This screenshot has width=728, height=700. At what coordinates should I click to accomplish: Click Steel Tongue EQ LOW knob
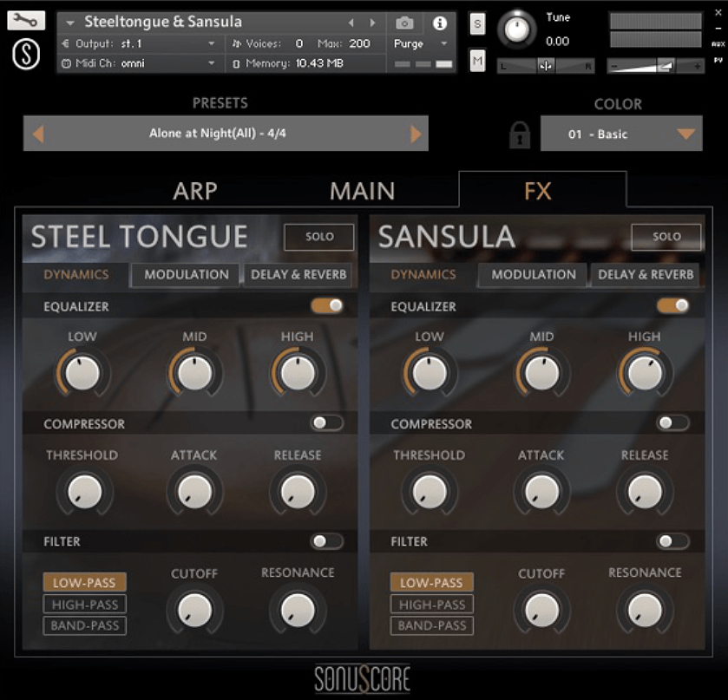click(82, 372)
